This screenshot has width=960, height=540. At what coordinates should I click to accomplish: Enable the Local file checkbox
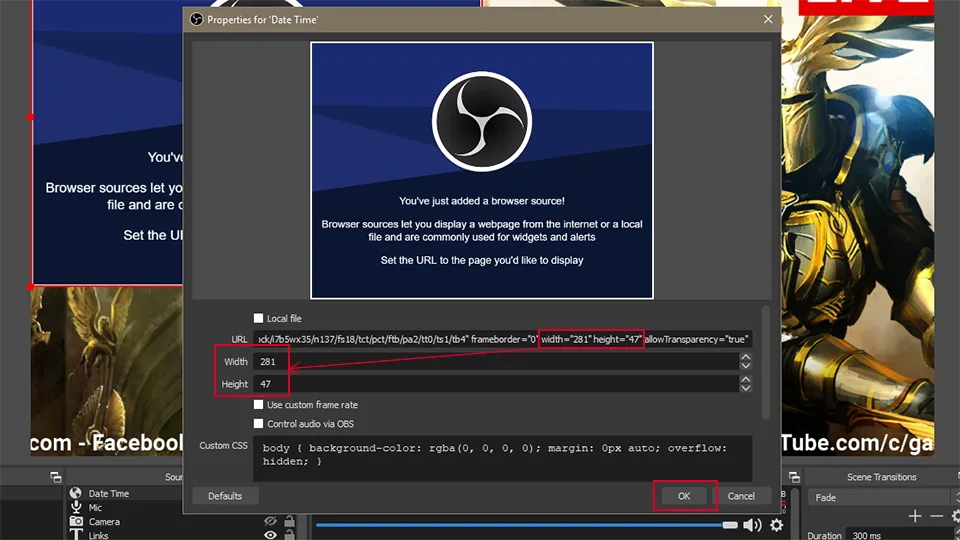click(258, 318)
